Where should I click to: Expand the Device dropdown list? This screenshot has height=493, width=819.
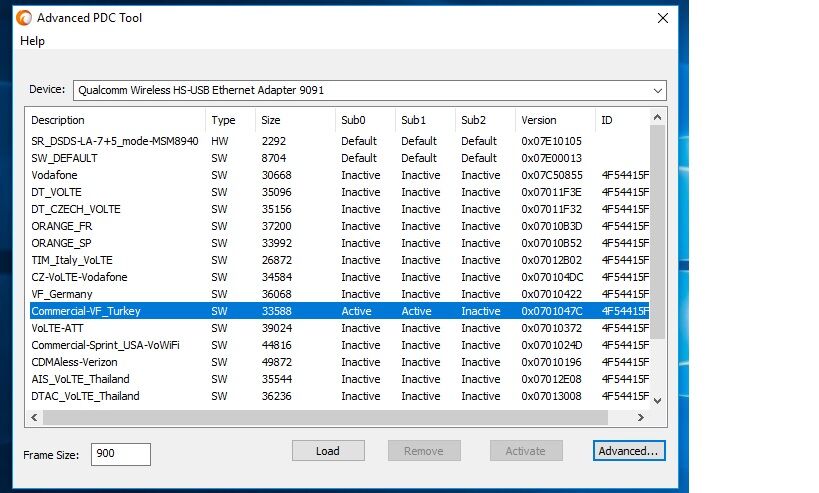657,90
